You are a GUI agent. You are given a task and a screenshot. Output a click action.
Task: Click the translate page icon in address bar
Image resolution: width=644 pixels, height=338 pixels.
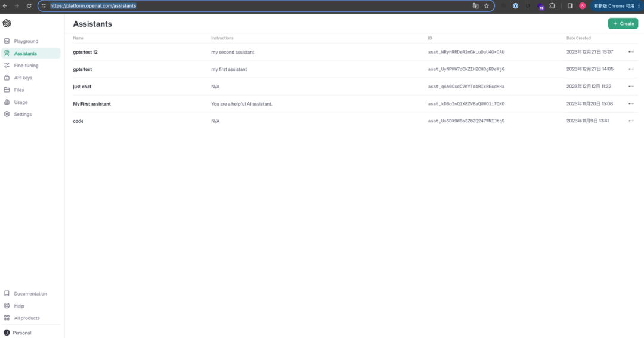point(476,6)
